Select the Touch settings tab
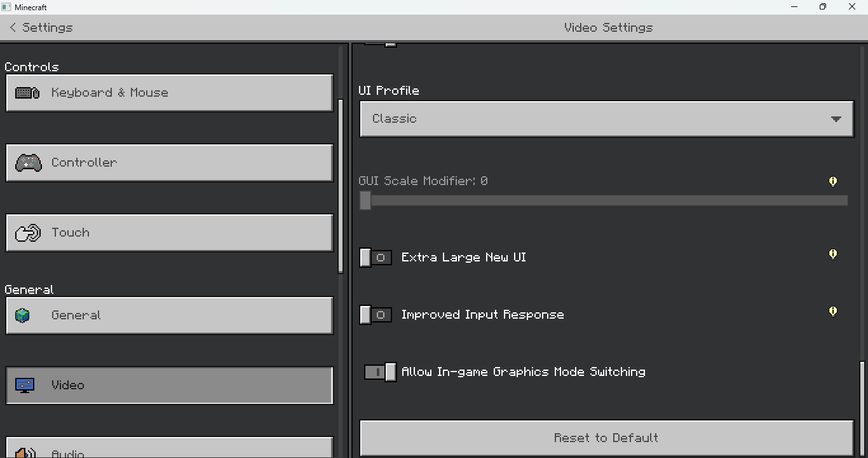Screen dimensions: 868x458 click(x=169, y=233)
